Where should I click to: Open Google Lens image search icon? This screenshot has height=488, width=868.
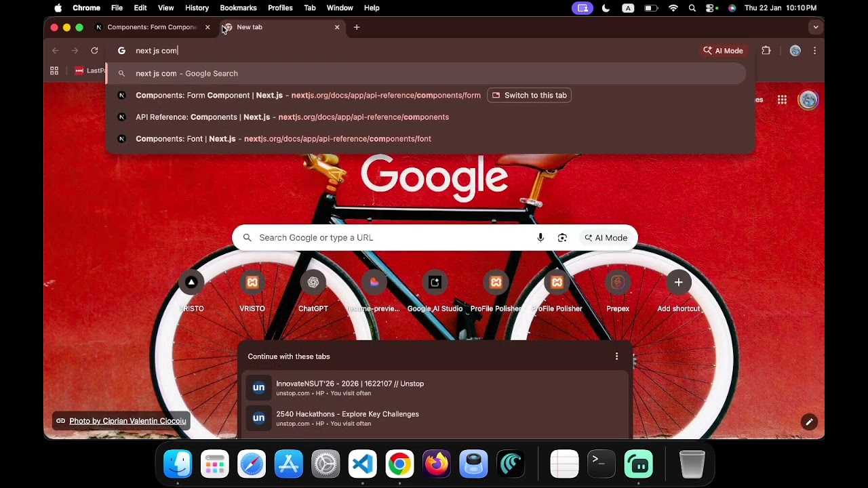click(x=562, y=238)
